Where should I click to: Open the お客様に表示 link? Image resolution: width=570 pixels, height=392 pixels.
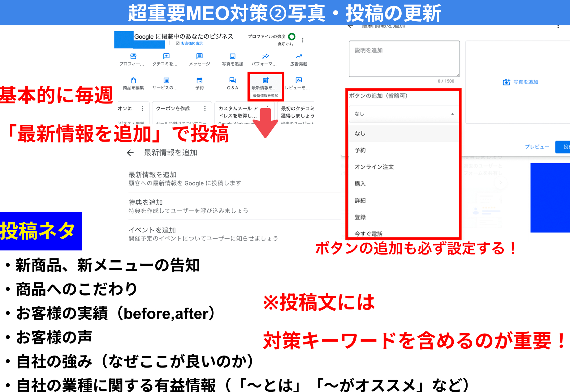(x=192, y=43)
